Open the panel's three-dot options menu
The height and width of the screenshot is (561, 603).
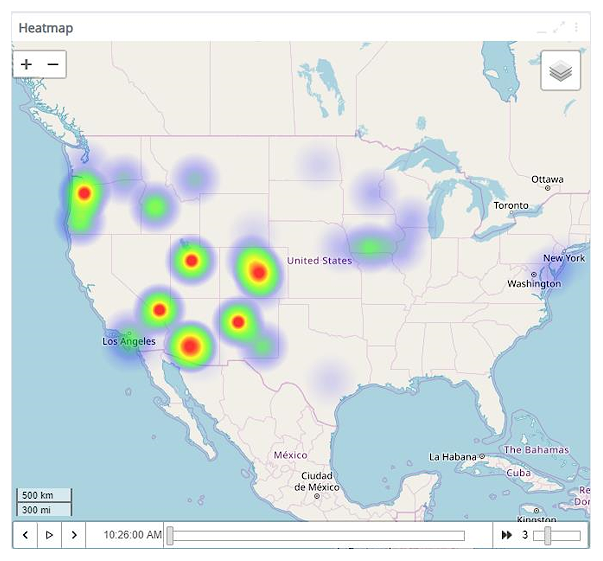coord(576,27)
